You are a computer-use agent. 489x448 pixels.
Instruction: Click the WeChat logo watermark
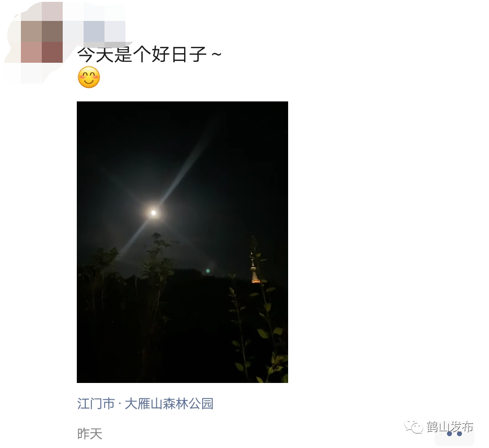(x=414, y=427)
